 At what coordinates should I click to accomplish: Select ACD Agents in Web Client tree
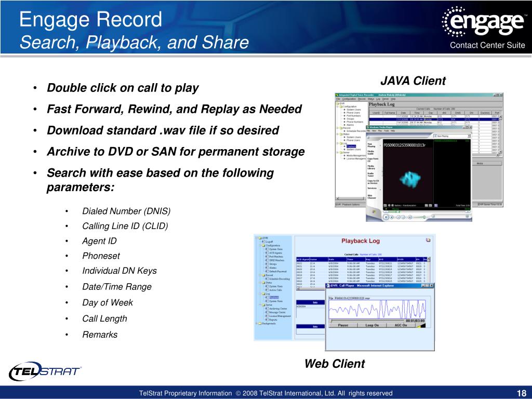275,253
